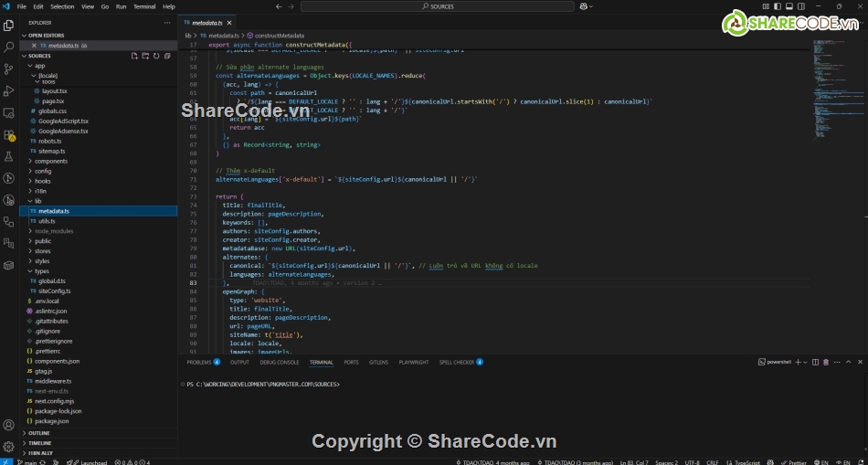The image size is (868, 465).
Task: Maximize the terminal panel with chevron
Action: (x=849, y=362)
